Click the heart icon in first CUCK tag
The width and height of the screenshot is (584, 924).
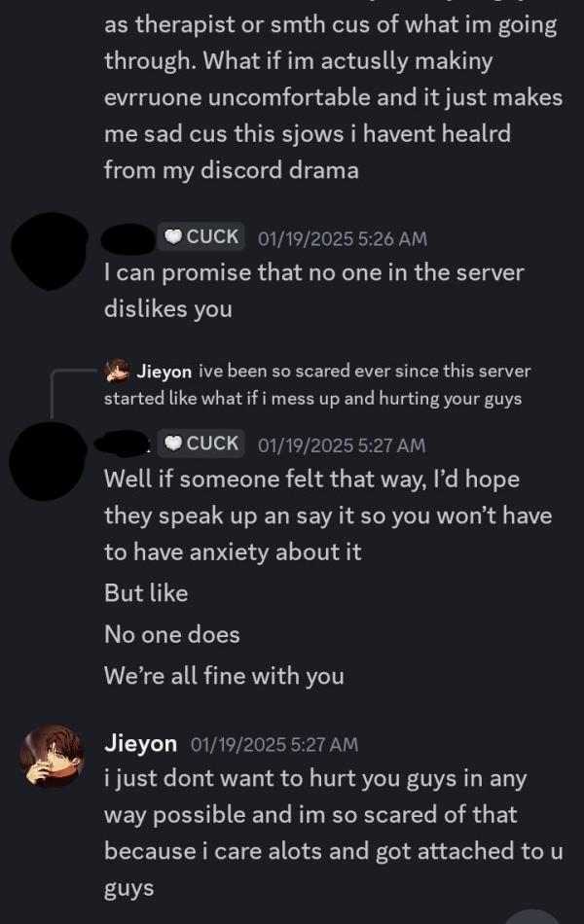(x=172, y=237)
